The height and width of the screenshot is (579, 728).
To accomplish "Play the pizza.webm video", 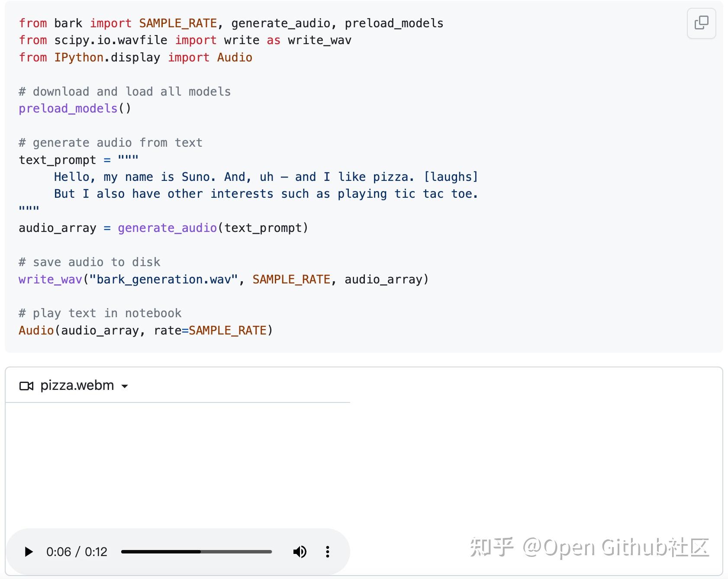I will 29,552.
